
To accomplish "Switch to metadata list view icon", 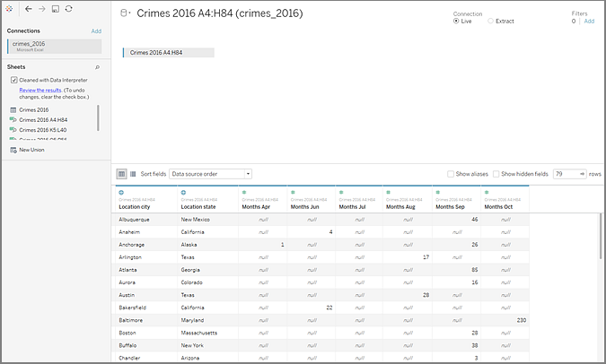I will 133,174.
